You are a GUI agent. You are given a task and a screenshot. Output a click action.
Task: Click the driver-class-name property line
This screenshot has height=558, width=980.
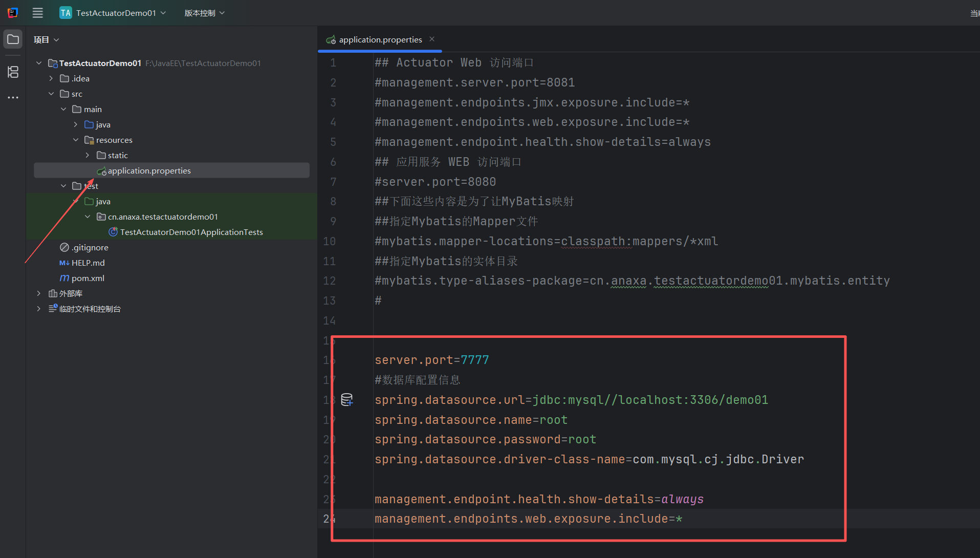click(590, 459)
